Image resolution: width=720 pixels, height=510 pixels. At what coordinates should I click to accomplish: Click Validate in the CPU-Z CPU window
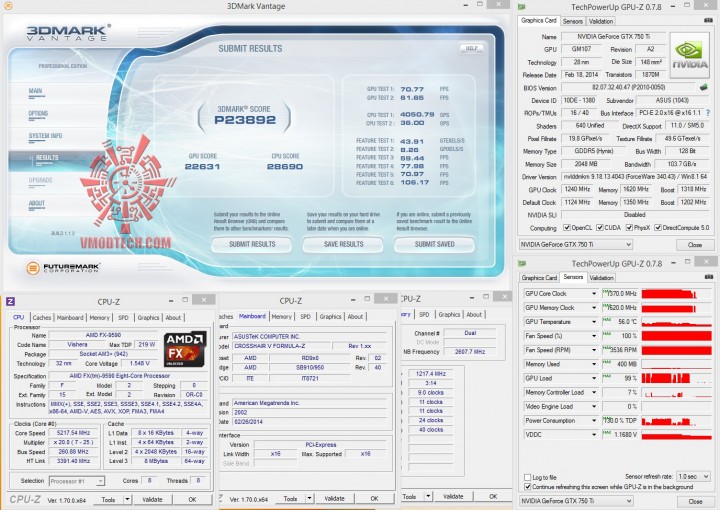pyautogui.click(x=152, y=499)
